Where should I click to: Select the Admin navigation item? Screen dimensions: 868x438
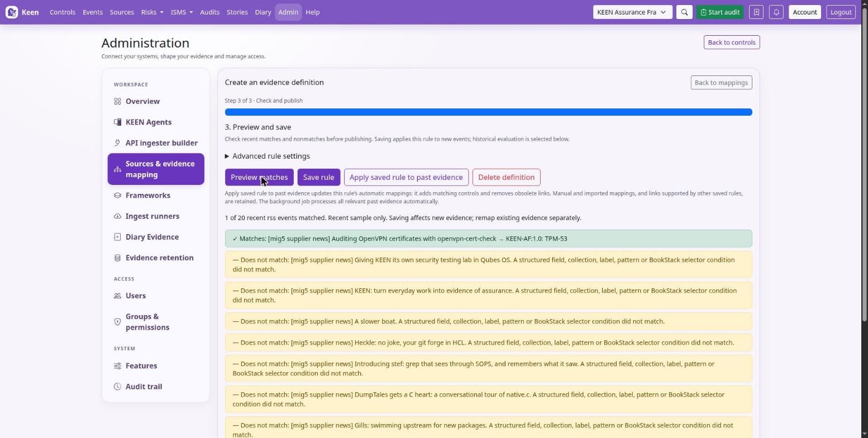click(x=288, y=12)
